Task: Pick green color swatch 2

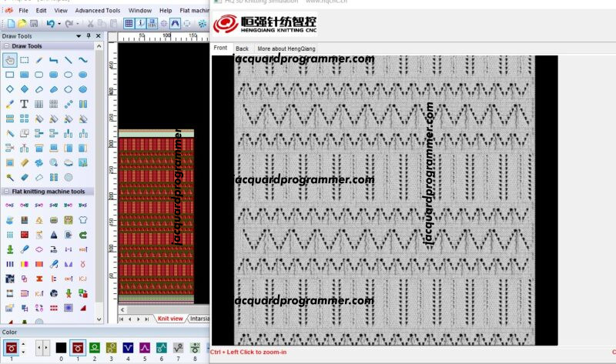Action: (x=94, y=348)
